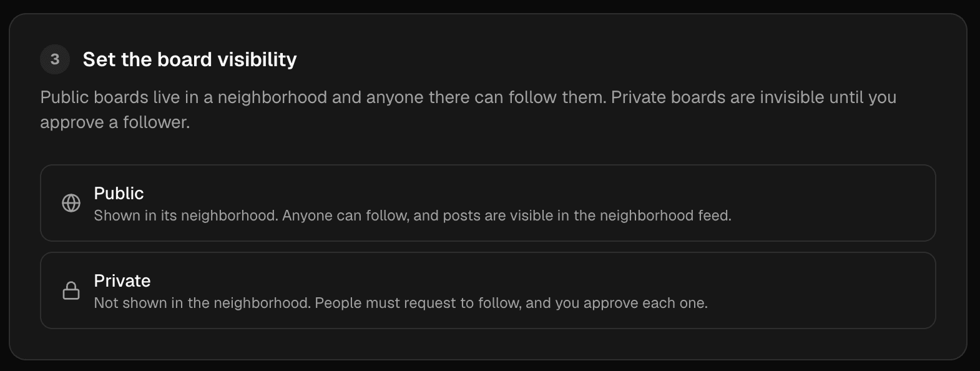The height and width of the screenshot is (371, 980).
Task: Click the step 3 number badge
Action: pyautogui.click(x=55, y=59)
